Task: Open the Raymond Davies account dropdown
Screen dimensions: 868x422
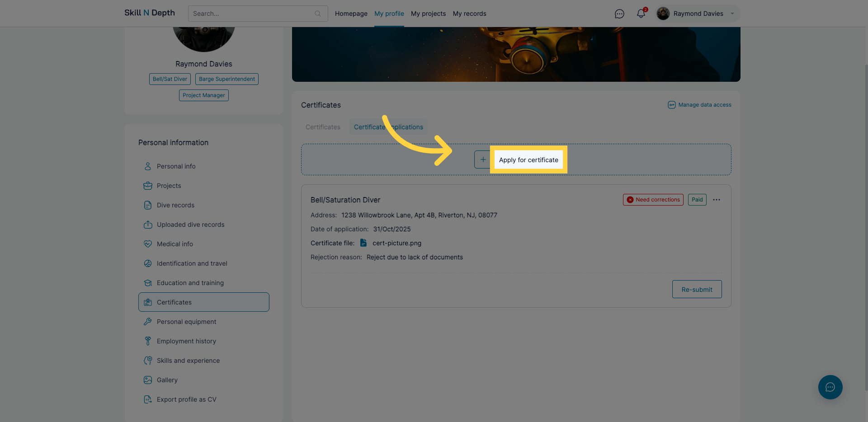Action: click(697, 14)
